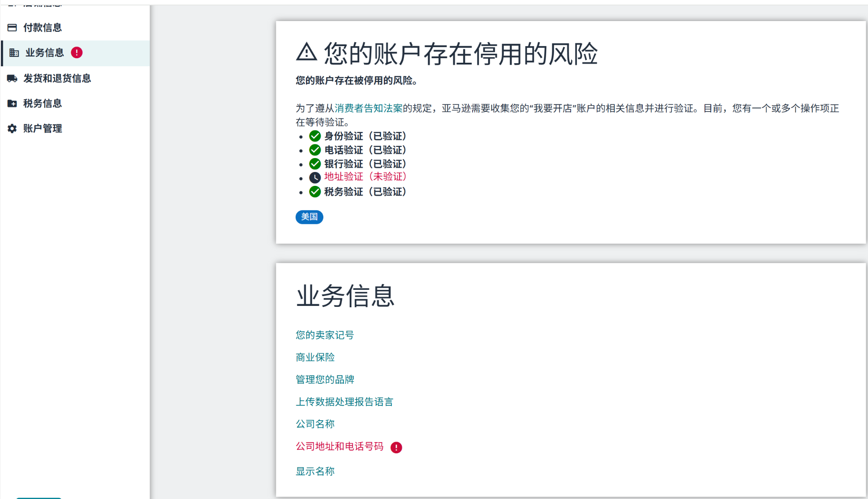
Task: Click the gear icon beside 账户管理
Action: pos(12,129)
